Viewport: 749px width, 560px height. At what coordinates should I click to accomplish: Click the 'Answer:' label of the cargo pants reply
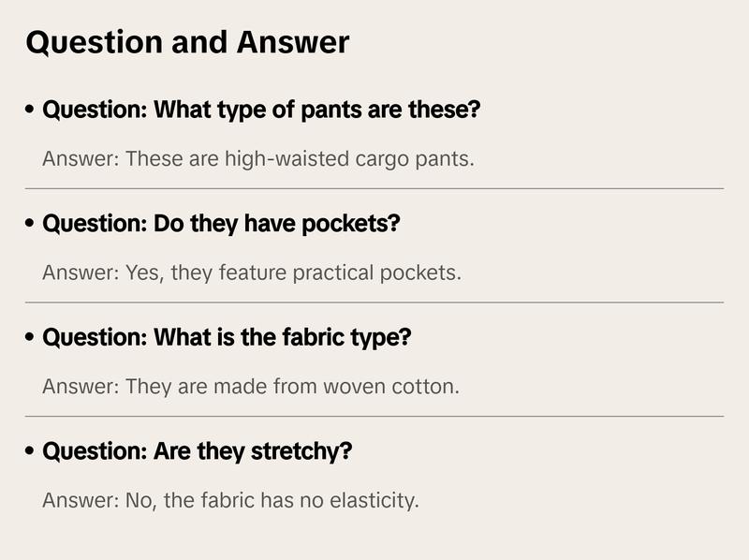(x=81, y=158)
